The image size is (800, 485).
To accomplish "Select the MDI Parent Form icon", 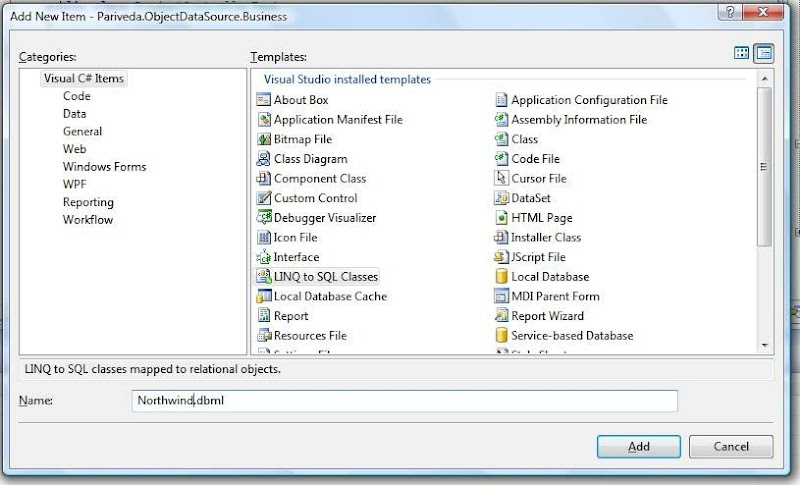I will [x=501, y=296].
